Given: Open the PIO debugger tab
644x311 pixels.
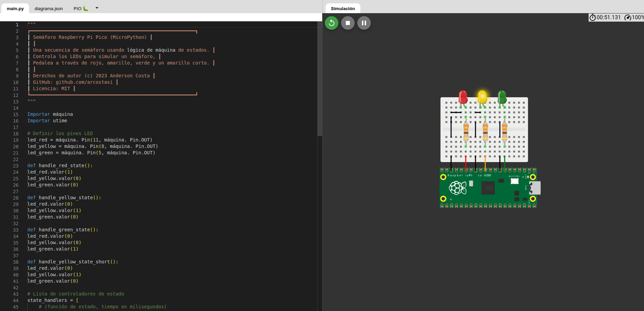Looking at the screenshot, I should (80, 8).
